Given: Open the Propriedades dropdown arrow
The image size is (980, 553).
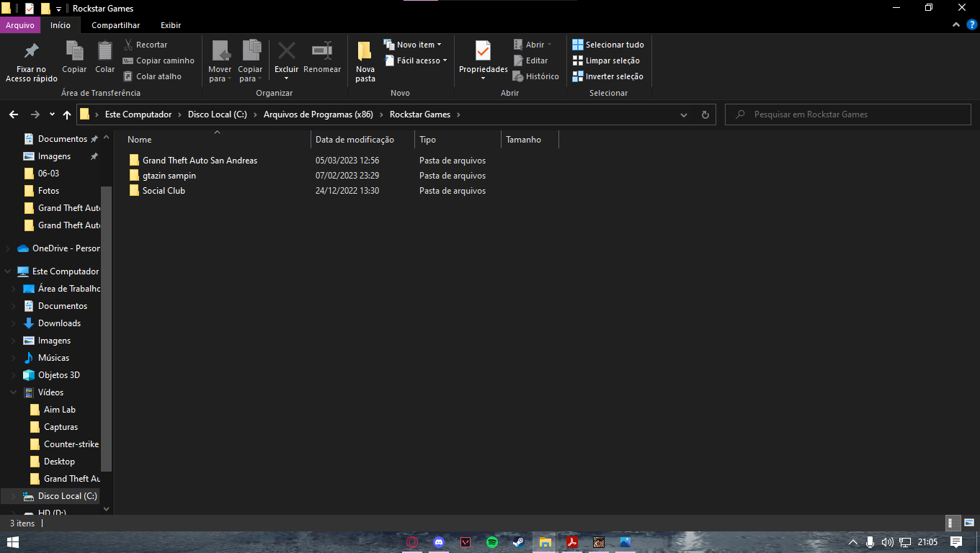Looking at the screenshot, I should pos(483,78).
